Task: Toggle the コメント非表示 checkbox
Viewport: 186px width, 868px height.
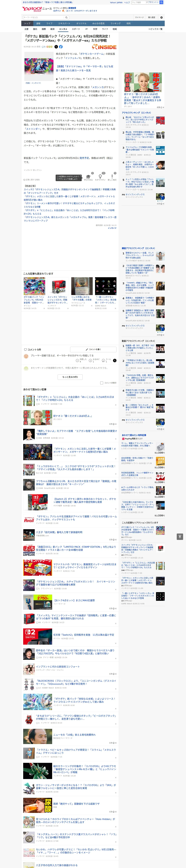Action: pyautogui.click(x=102, y=383)
